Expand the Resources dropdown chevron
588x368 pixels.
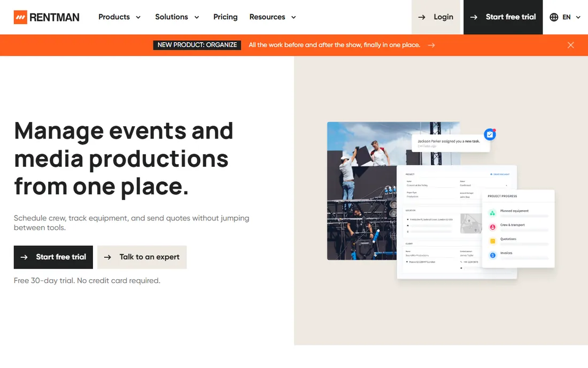click(293, 17)
